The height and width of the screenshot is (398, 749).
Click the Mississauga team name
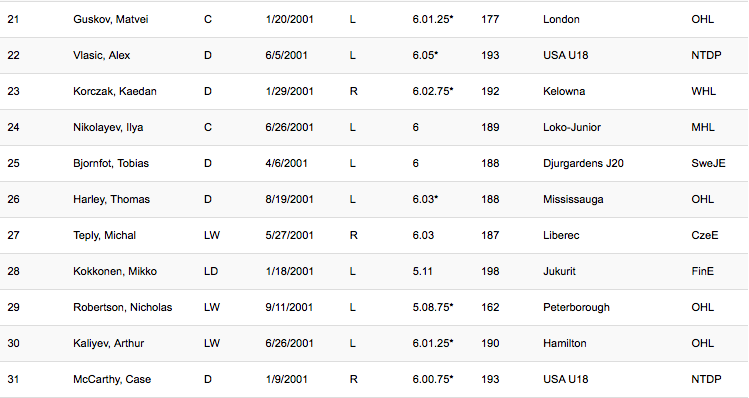(573, 199)
